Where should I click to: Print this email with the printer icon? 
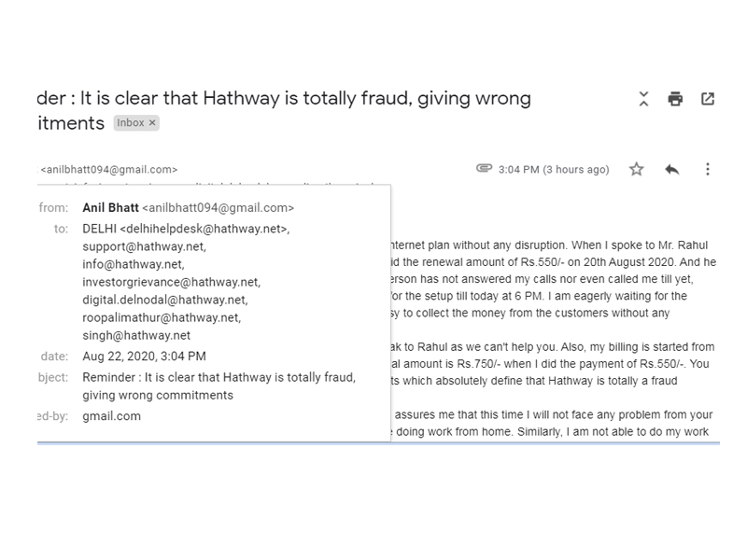[x=675, y=99]
